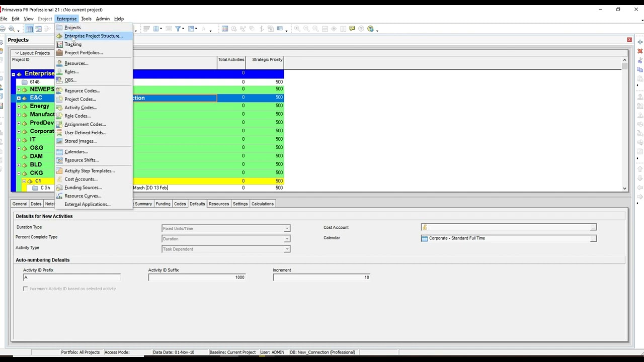Expand the IT node
This screenshot has width=644, height=362.
pos(19,140)
